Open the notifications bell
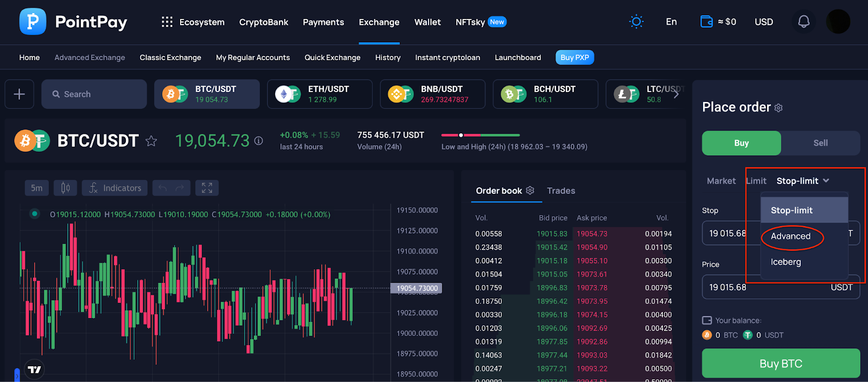 (x=803, y=22)
